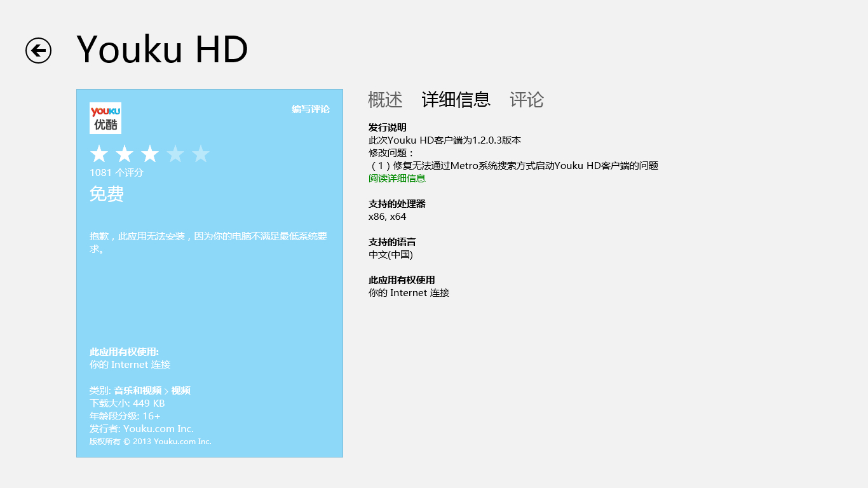Screen dimensions: 868x488
Task: Click the 发行者: Youku.com Inc. text
Action: (142, 429)
